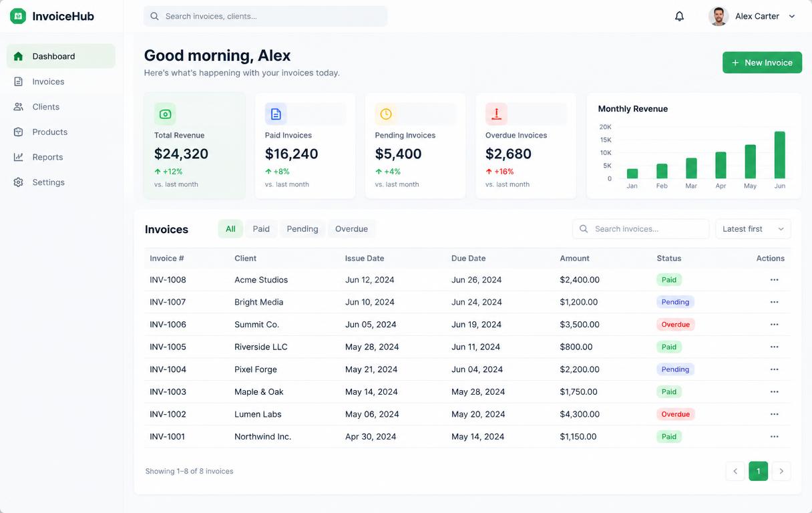Click the Total Revenue $24,320 value

point(181,154)
